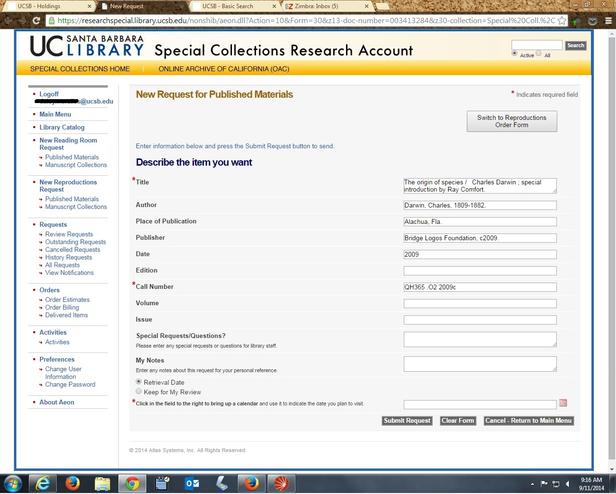The image size is (616, 494).
Task: Select the Retrieval Date radio button
Action: [138, 382]
